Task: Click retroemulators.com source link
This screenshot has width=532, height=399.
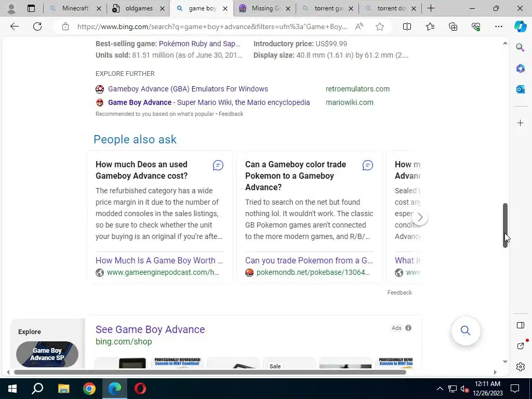Action: point(357,89)
